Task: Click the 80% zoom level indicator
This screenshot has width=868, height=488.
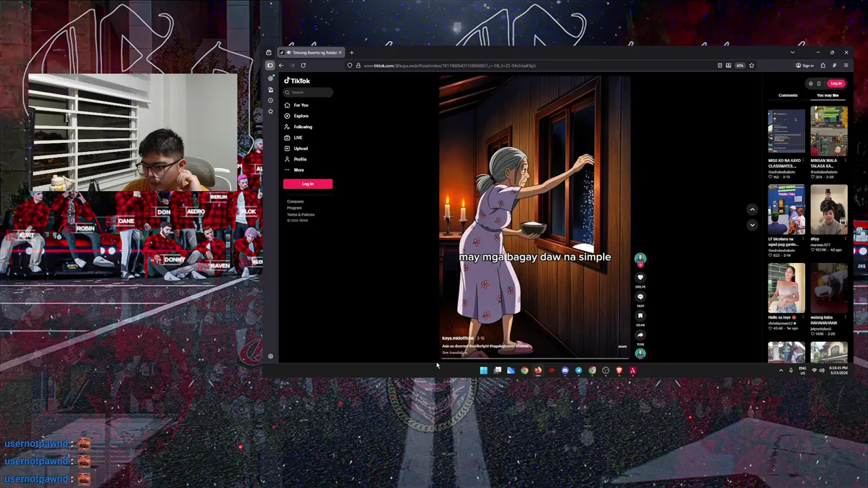Action: click(740, 66)
